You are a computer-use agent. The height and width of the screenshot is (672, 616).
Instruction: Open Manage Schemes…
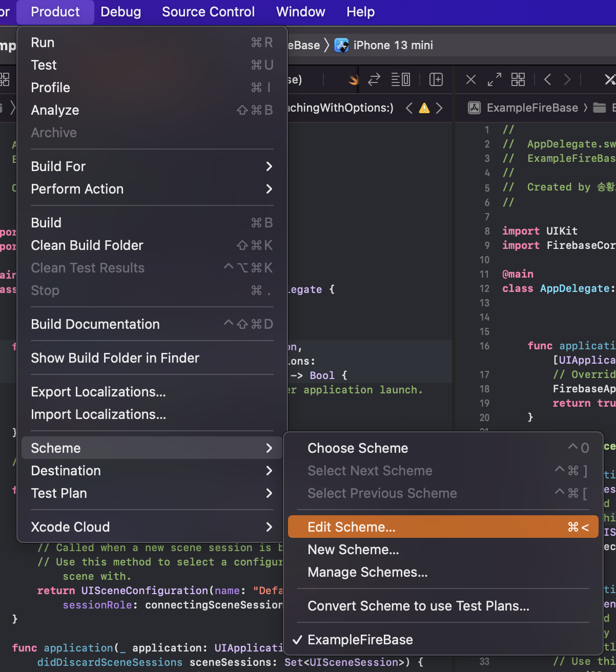[x=443, y=572]
